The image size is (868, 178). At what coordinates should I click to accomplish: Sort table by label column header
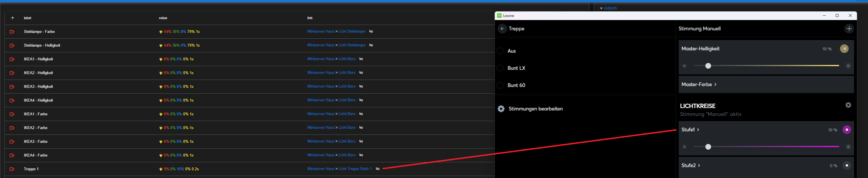click(x=28, y=18)
